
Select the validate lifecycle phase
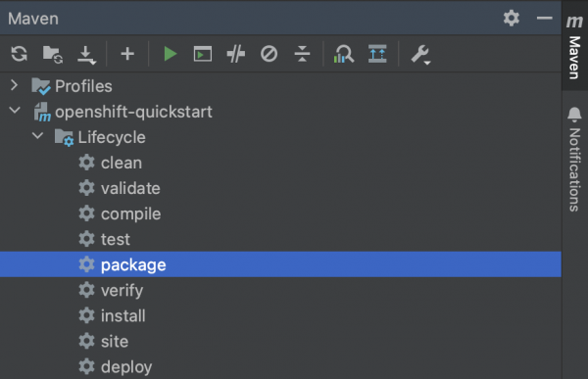(x=130, y=188)
